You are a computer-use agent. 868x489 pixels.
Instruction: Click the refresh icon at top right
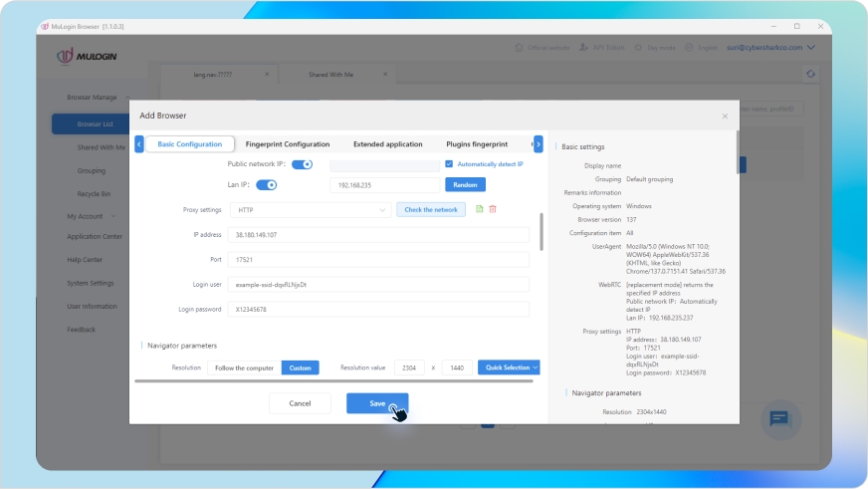pyautogui.click(x=811, y=74)
